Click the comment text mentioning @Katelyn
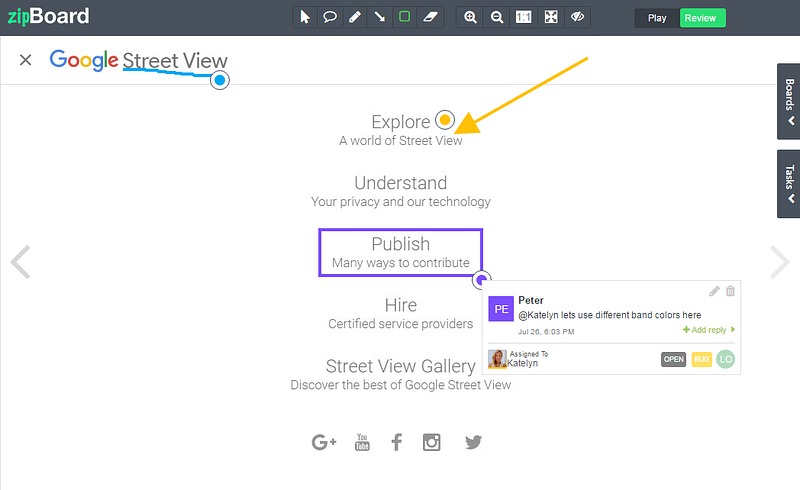 [610, 315]
